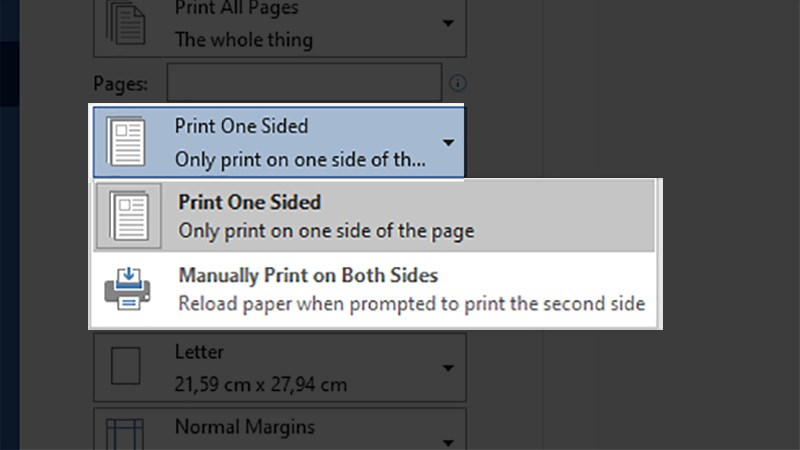This screenshot has height=450, width=800.
Task: Click the Normal Margins label
Action: (x=244, y=427)
